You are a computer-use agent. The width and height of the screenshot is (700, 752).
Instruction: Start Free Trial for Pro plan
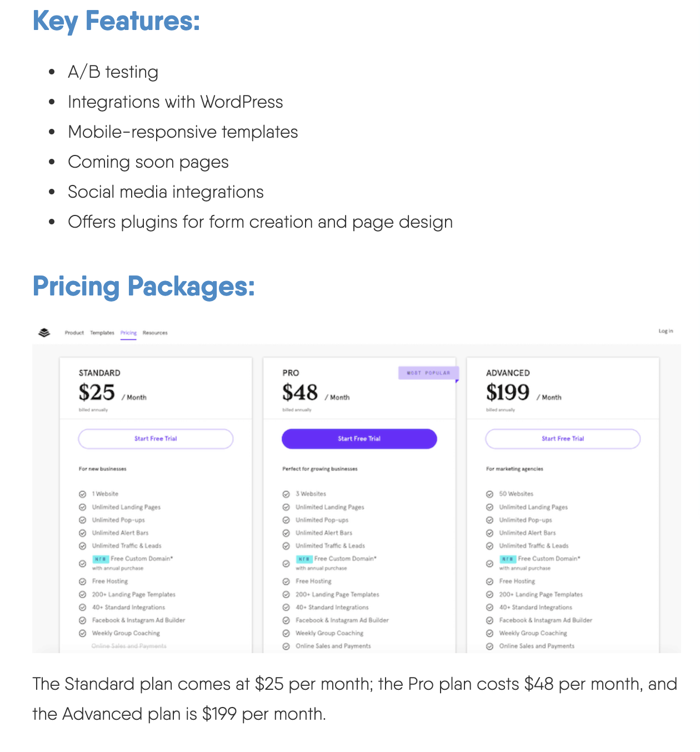click(359, 439)
